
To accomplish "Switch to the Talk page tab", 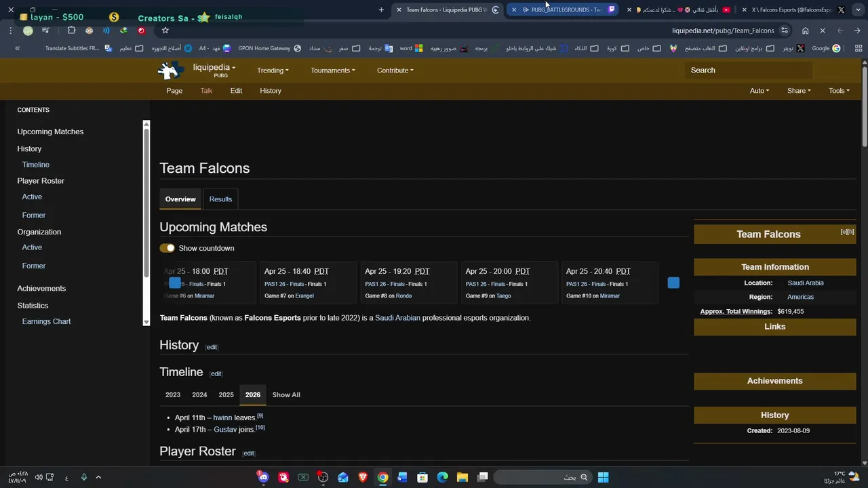I will (206, 91).
